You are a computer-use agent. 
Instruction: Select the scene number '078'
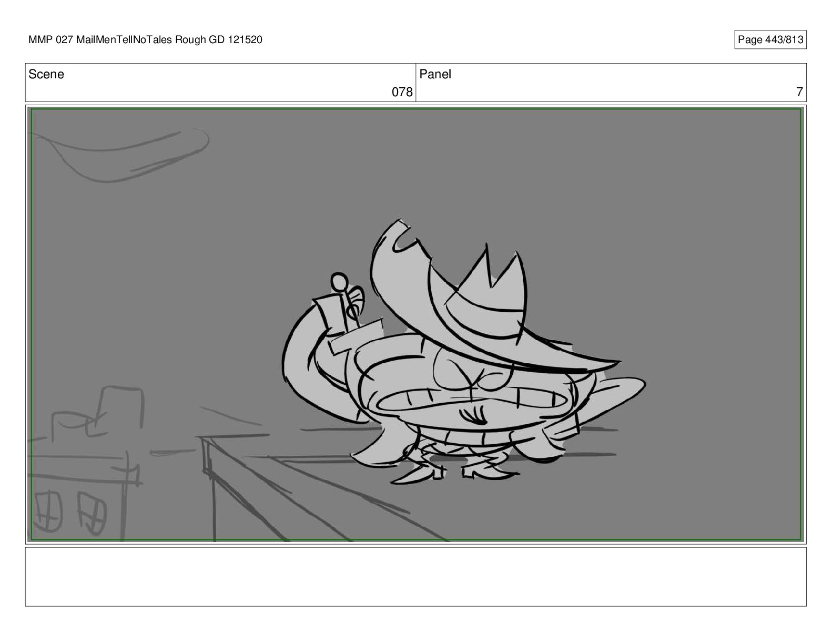click(402, 92)
